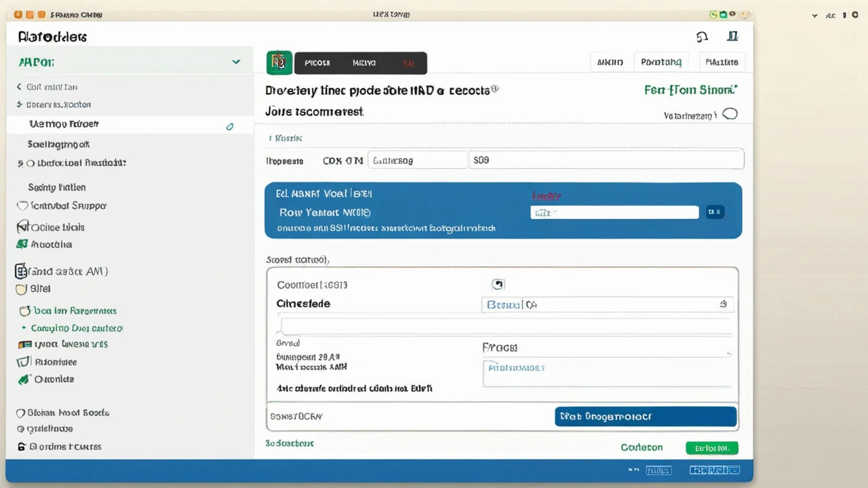Click the back chevron at the sidebar top
The image size is (868, 488).
(19, 87)
